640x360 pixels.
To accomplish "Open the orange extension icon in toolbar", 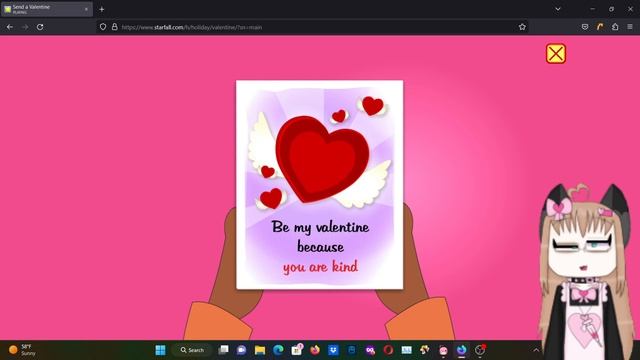I will (x=600, y=27).
